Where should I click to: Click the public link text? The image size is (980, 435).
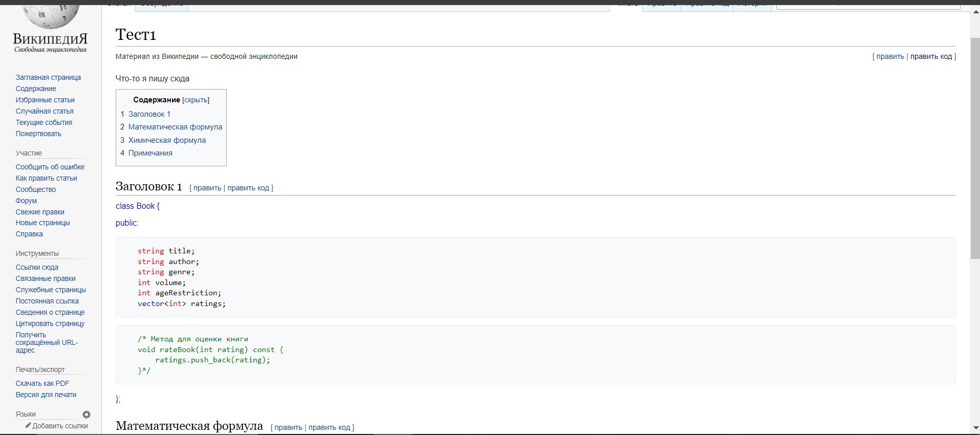click(126, 223)
